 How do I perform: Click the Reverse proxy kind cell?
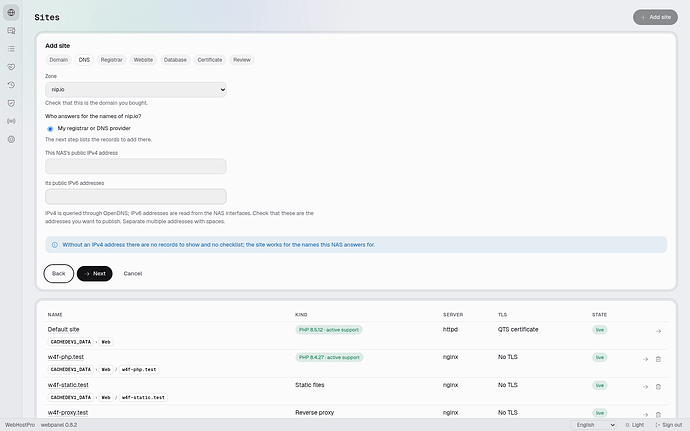tap(315, 413)
